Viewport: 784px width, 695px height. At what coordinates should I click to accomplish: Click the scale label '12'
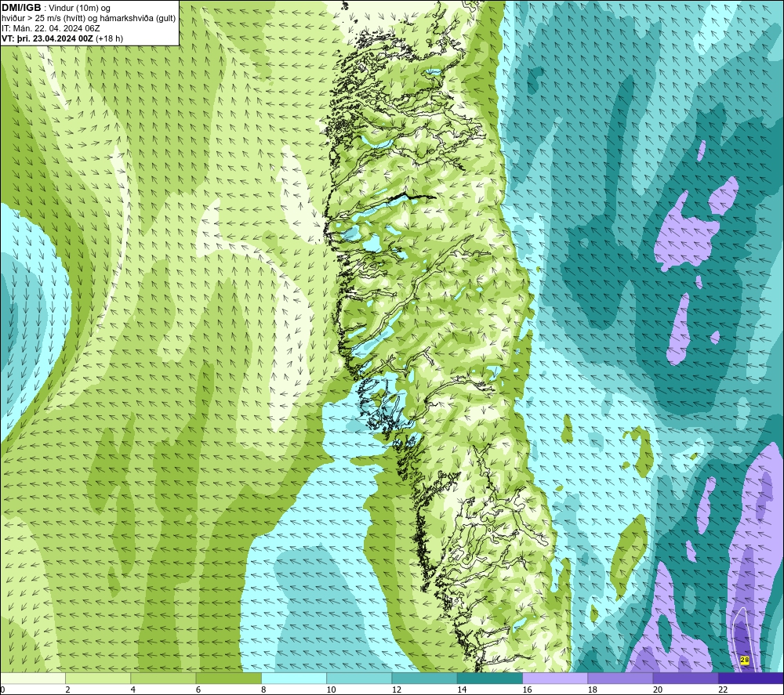tap(397, 690)
